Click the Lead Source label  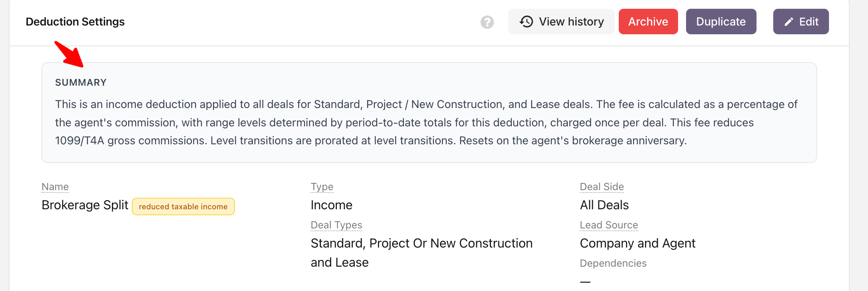pyautogui.click(x=609, y=225)
